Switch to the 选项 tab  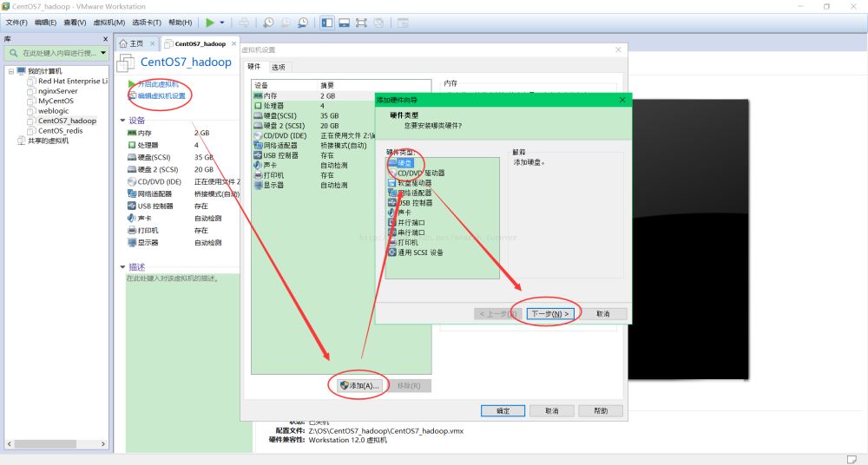click(279, 67)
